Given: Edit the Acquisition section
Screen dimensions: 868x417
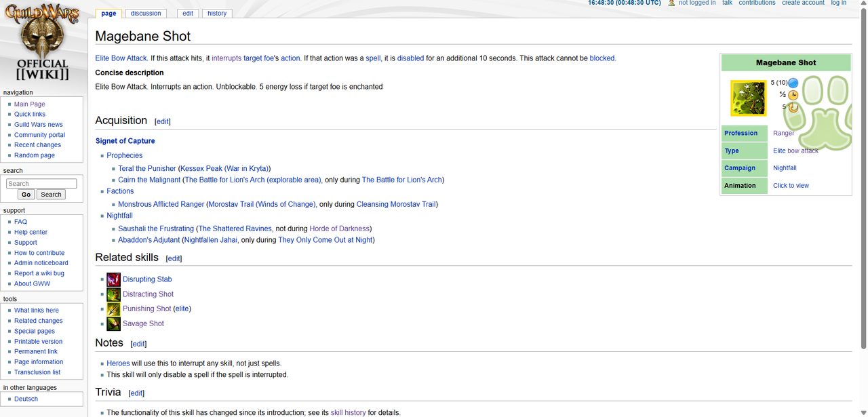Looking at the screenshot, I should (163, 122).
